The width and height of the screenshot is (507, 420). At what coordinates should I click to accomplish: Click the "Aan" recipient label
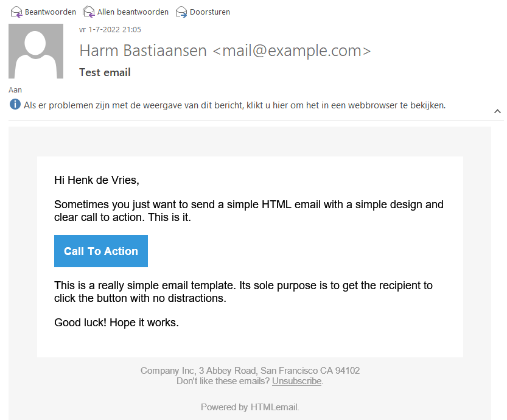tap(15, 90)
